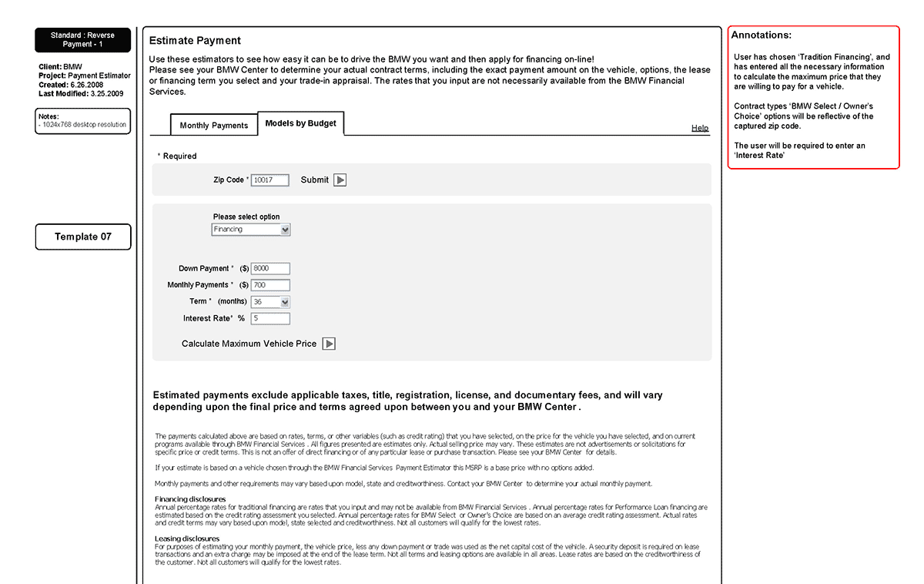Image resolution: width=924 pixels, height=584 pixels.
Task: Click the Notes box about desktop resolution
Action: point(82,121)
